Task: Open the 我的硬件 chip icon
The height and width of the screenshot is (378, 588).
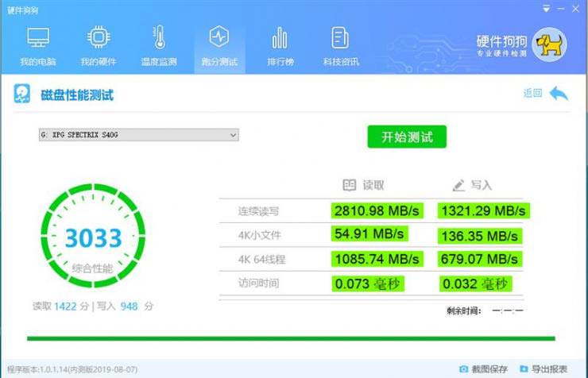Action: pyautogui.click(x=99, y=37)
